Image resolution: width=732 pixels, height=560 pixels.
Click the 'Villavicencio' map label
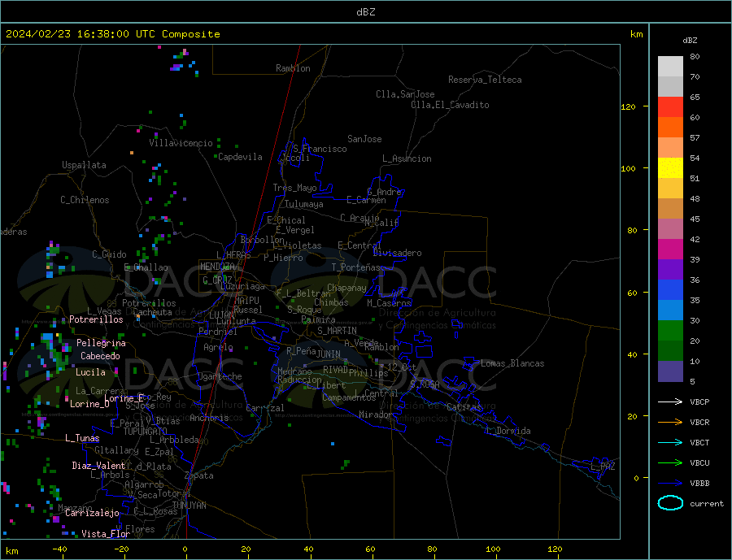181,143
